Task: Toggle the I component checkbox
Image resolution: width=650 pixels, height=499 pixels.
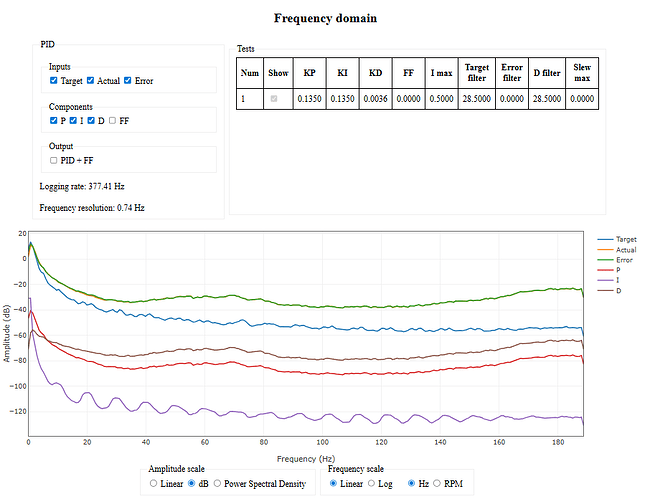Action: (x=72, y=120)
